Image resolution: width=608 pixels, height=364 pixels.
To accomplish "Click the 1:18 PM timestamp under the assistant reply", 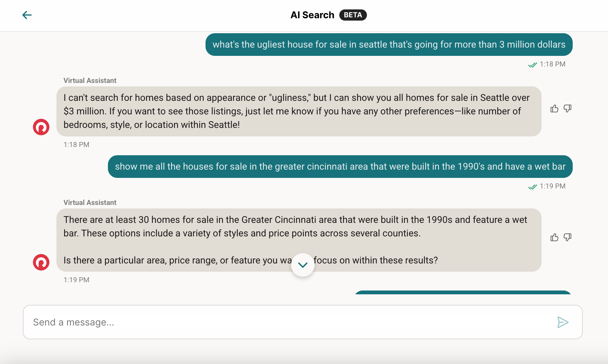I will click(x=76, y=144).
